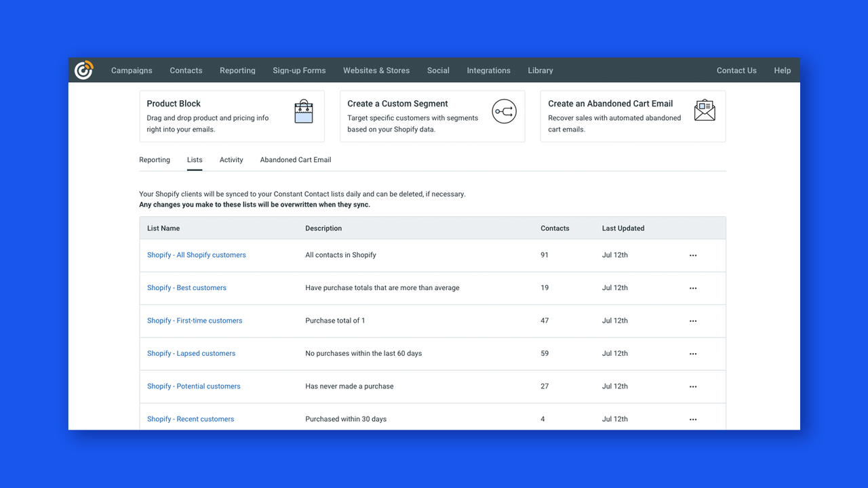Open more options for All Shopify customers
Screen dimensions: 868x488
pos(693,256)
